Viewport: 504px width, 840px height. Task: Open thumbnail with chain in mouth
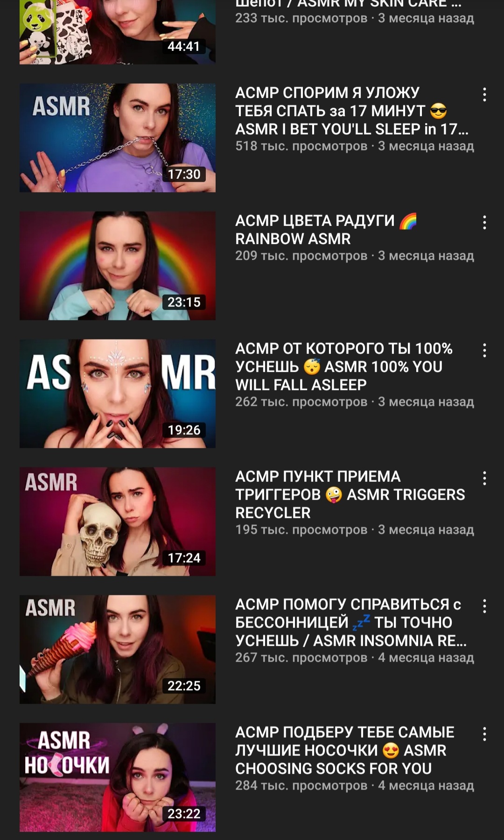click(118, 138)
